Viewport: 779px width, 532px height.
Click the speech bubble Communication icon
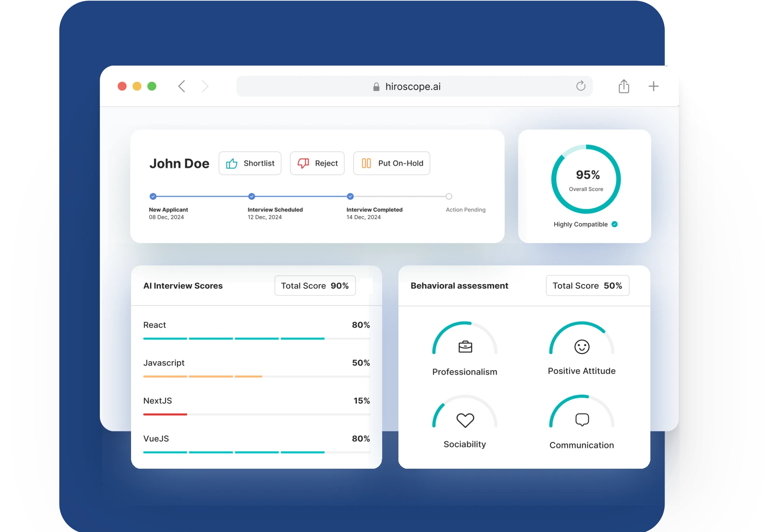582,420
